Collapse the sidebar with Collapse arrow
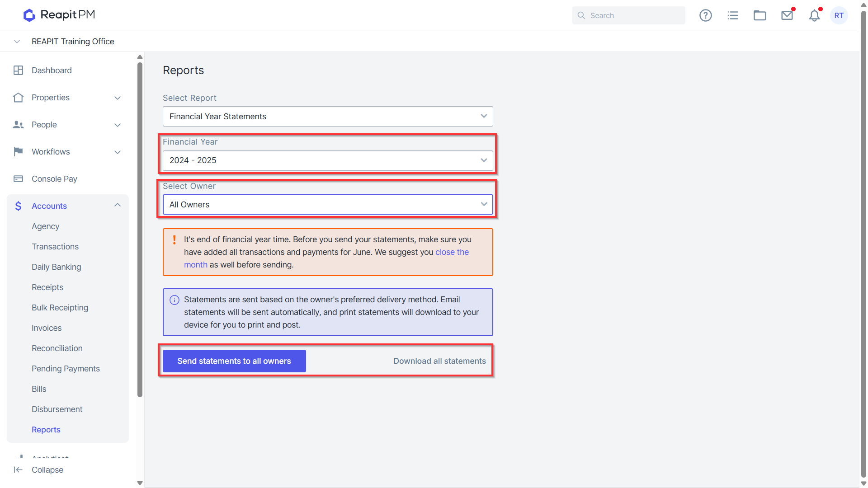The width and height of the screenshot is (868, 488). click(18, 470)
